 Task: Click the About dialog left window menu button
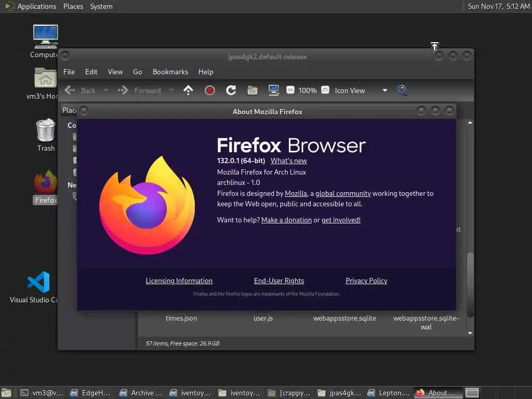84,111
